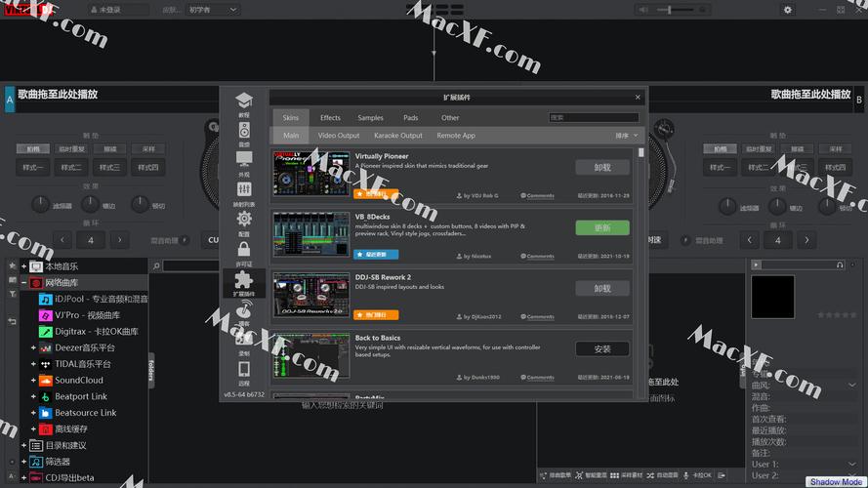This screenshot has width=868, height=488.
Task: Switch to the Samples tab
Action: click(x=370, y=118)
